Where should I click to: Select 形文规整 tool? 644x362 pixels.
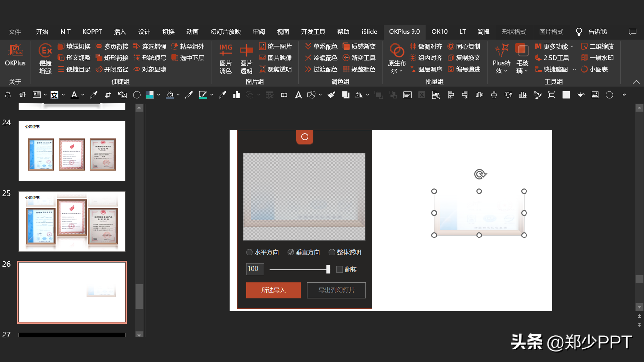click(x=74, y=58)
